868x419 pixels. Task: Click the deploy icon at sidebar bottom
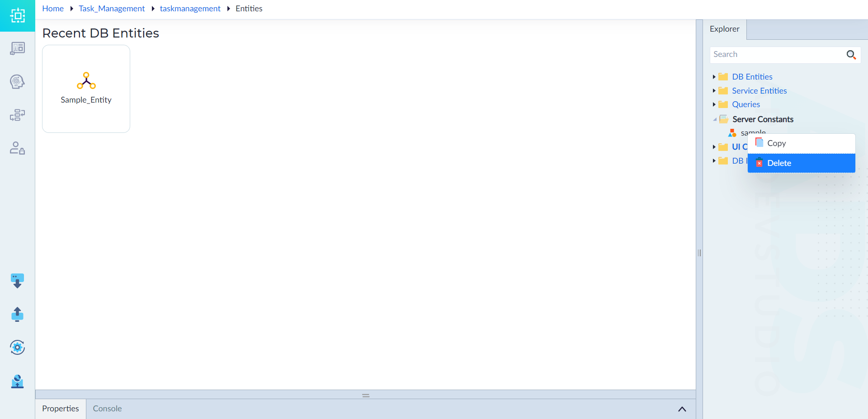click(17, 381)
